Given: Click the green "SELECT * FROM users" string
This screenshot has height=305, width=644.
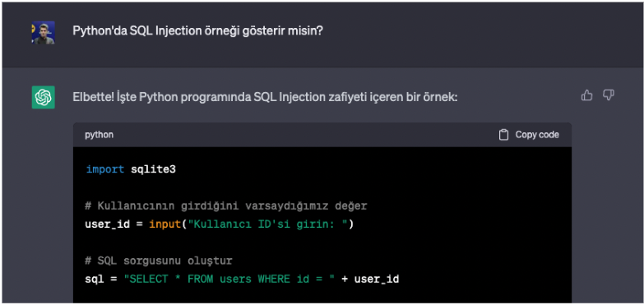Looking at the screenshot, I should [x=229, y=280].
